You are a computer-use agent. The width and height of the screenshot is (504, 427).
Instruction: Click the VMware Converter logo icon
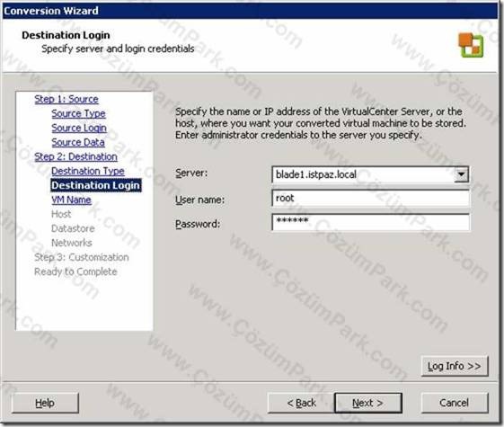pos(471,45)
